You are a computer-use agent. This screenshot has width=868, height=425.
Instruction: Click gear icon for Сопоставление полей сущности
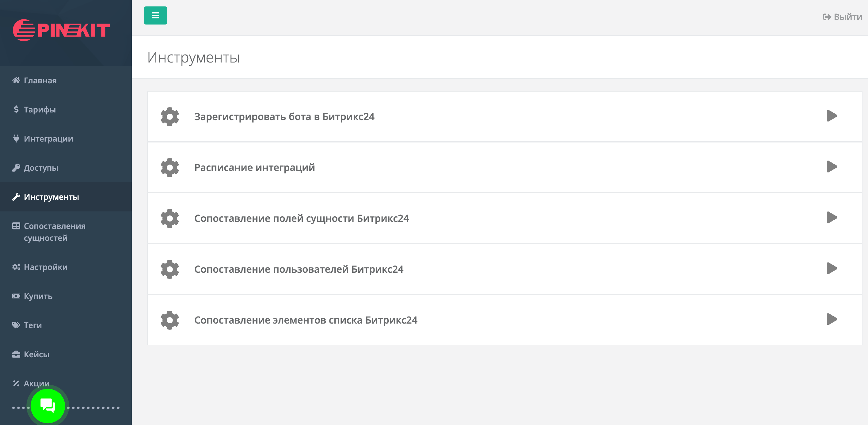pos(170,218)
